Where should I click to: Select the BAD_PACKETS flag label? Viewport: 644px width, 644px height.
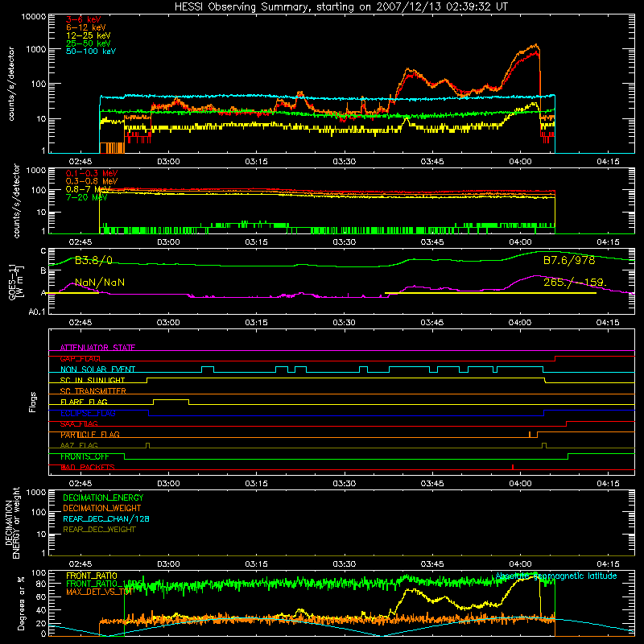[x=88, y=468]
